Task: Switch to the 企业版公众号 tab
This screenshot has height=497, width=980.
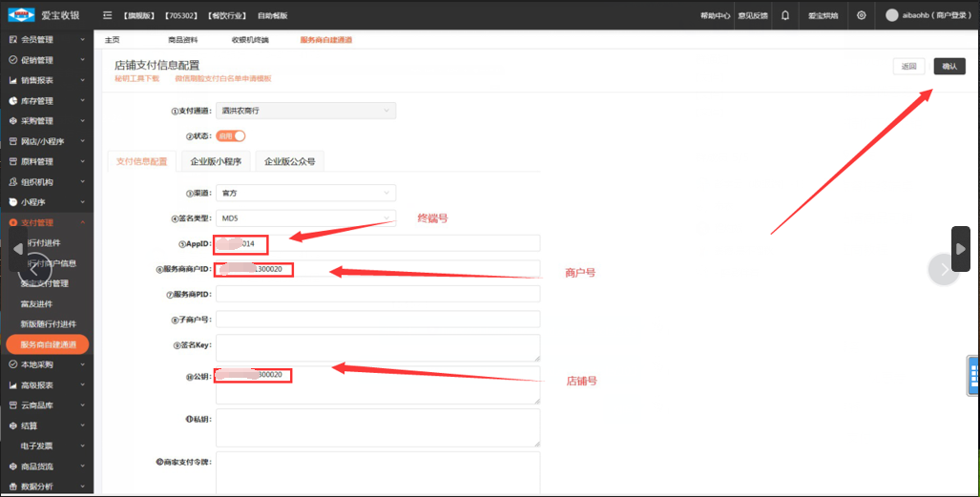Action: point(289,161)
